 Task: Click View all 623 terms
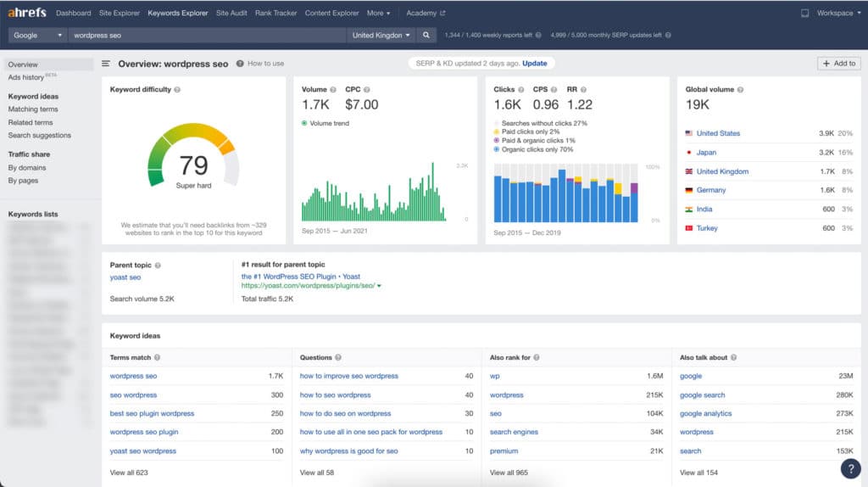(129, 473)
